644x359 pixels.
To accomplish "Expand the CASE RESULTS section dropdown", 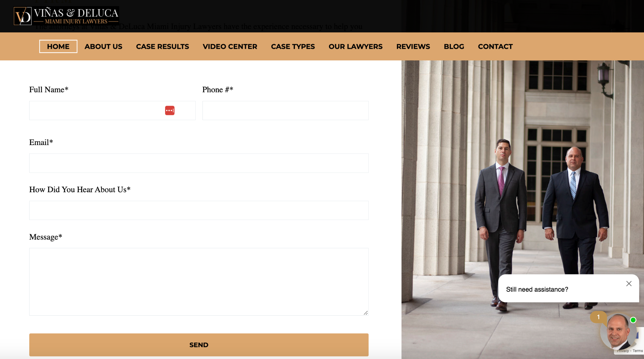I will click(163, 47).
